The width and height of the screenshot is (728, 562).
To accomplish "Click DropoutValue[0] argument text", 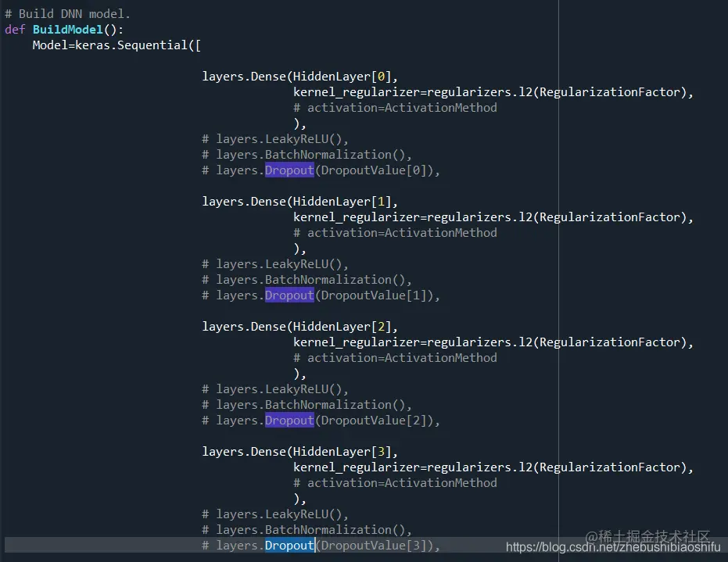I will (374, 170).
